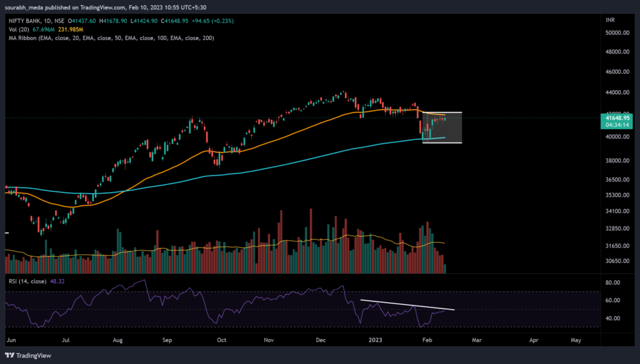The height and width of the screenshot is (364, 640).
Task: Click the Dec label on time axis
Action: [321, 340]
